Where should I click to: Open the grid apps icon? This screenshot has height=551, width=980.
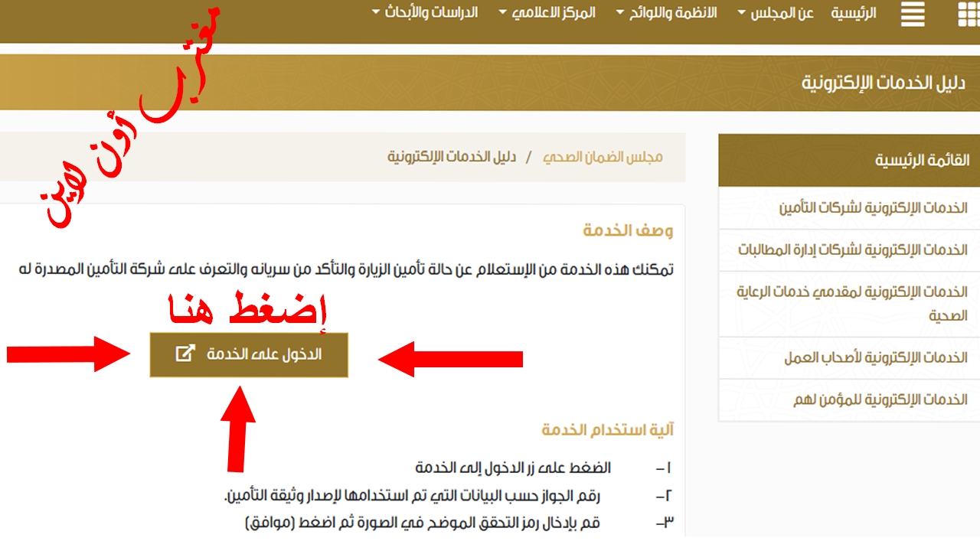point(969,15)
